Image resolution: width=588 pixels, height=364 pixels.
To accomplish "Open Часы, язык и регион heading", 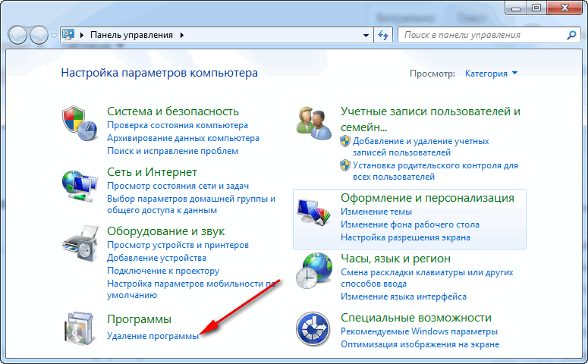I will tap(395, 259).
